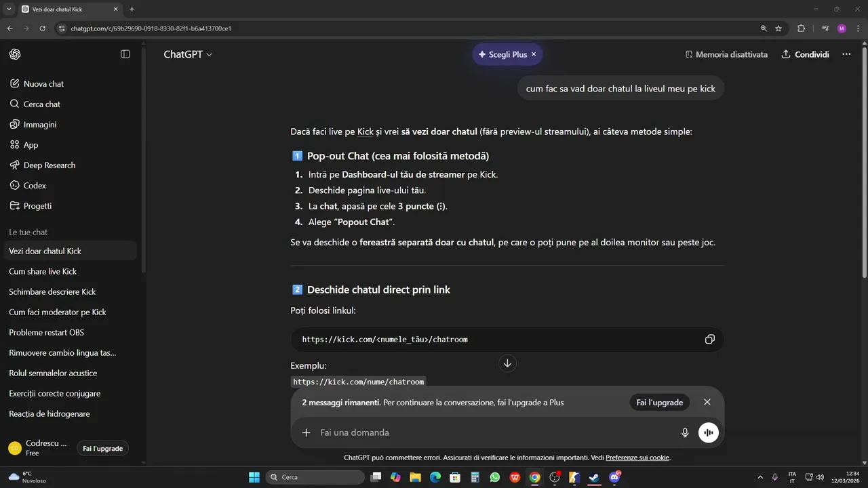Image resolution: width=868 pixels, height=488 pixels.
Task: Click the site info icon in address bar
Action: [x=62, y=28]
